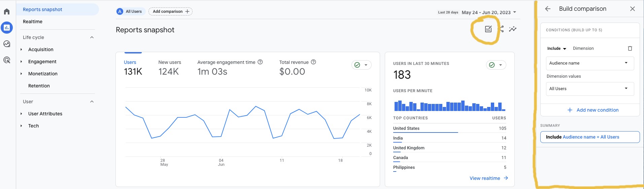Screen dimensions: 644x189
Task: Delete the condition with trash icon
Action: pos(630,48)
